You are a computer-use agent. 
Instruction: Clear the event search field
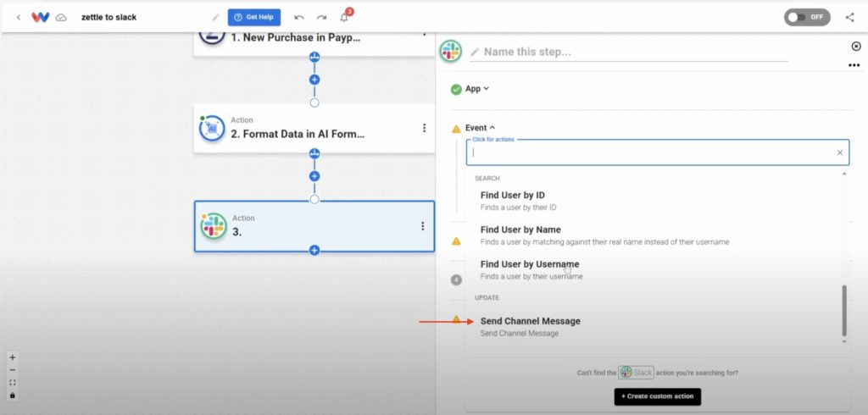[840, 152]
